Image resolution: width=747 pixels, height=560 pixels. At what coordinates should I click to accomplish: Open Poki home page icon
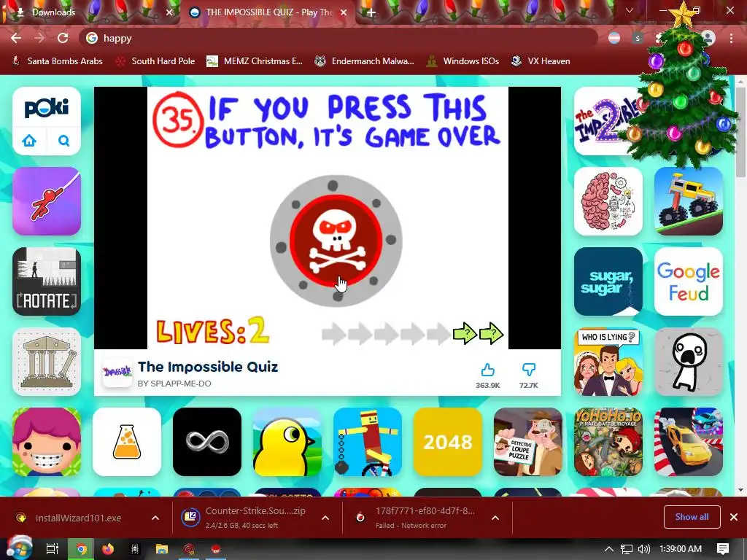point(29,141)
